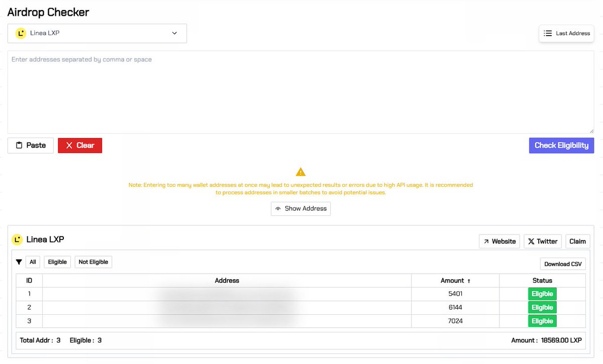The width and height of the screenshot is (603, 364).
Task: Click the Address column header
Action: click(x=227, y=281)
